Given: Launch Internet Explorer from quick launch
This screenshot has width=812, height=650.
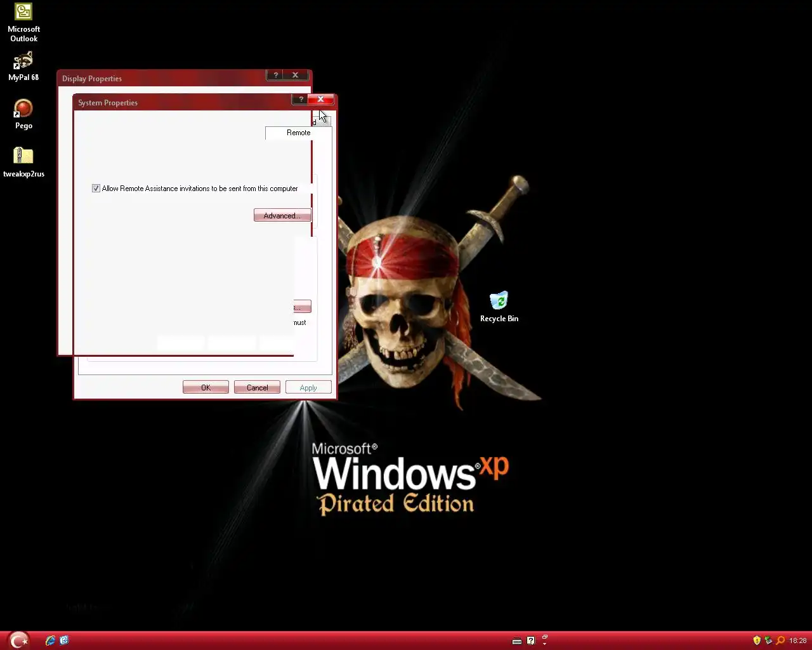Looking at the screenshot, I should click(50, 640).
